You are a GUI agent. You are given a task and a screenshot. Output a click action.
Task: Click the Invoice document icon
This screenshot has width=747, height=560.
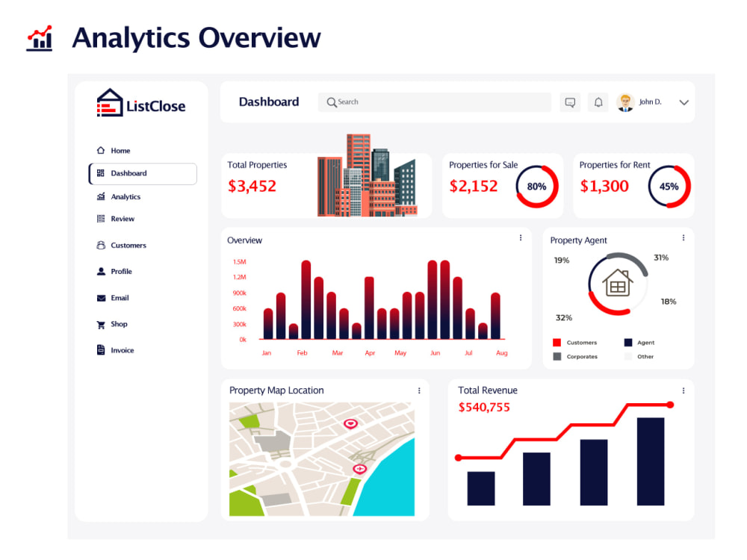point(101,350)
